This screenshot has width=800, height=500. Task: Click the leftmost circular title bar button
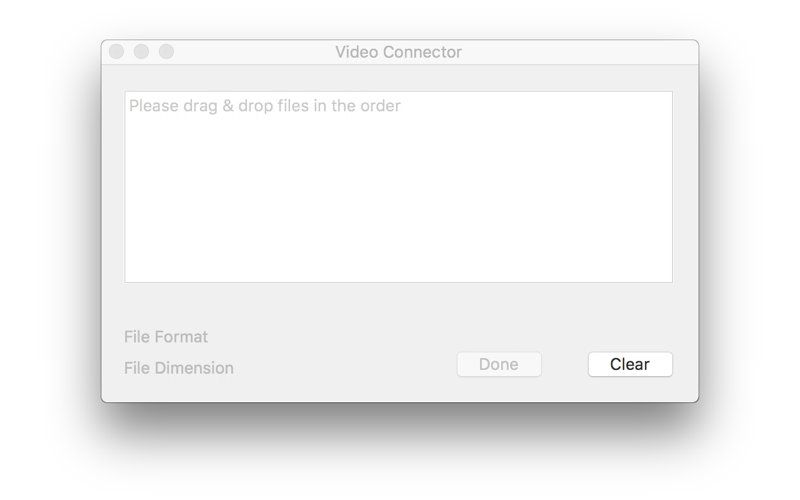pos(116,52)
